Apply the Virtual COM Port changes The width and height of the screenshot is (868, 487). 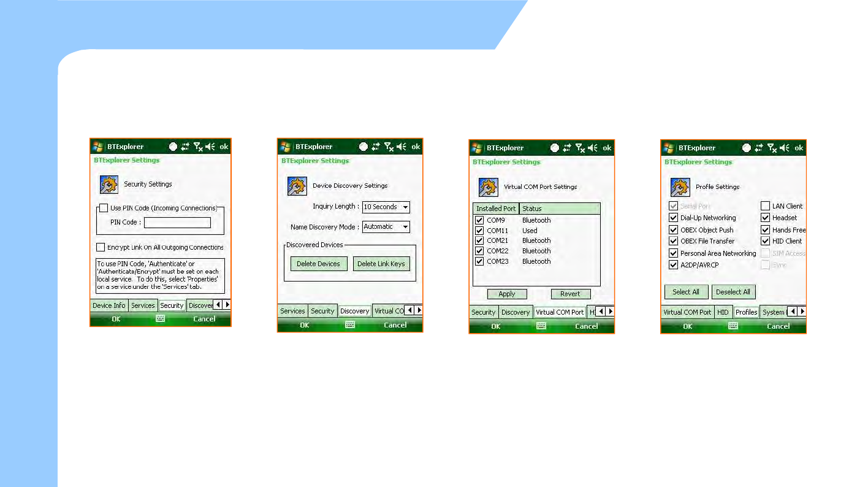pyautogui.click(x=507, y=294)
